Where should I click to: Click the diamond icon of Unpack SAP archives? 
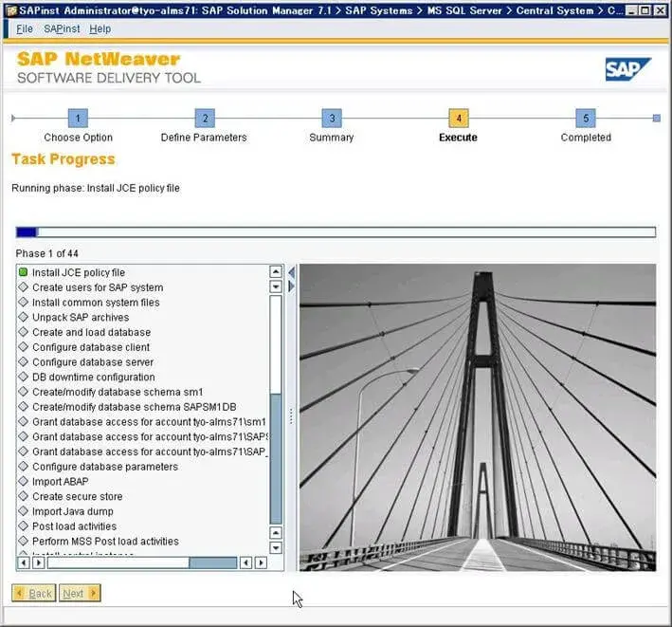tap(23, 317)
